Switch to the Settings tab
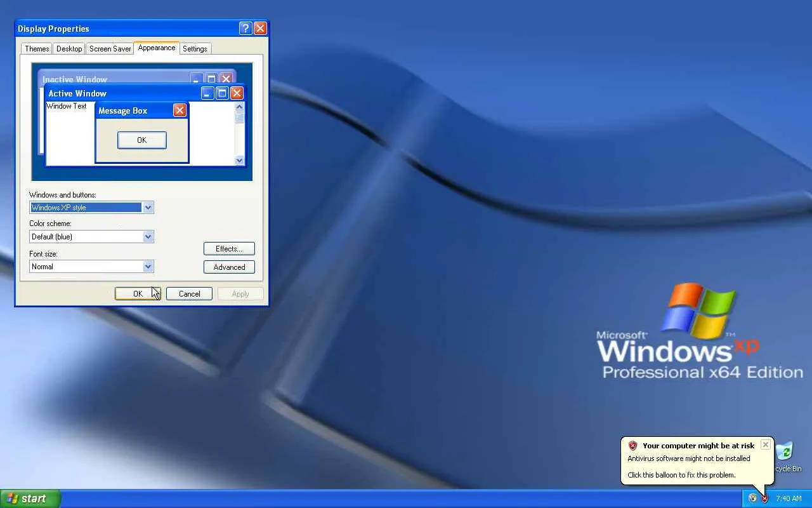 (x=195, y=49)
